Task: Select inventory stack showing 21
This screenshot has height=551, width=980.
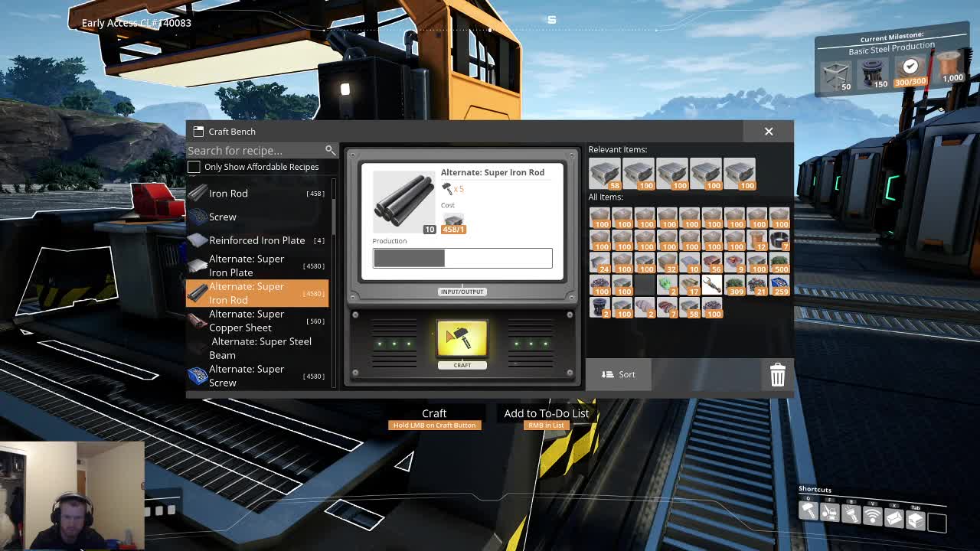Action: pos(757,285)
